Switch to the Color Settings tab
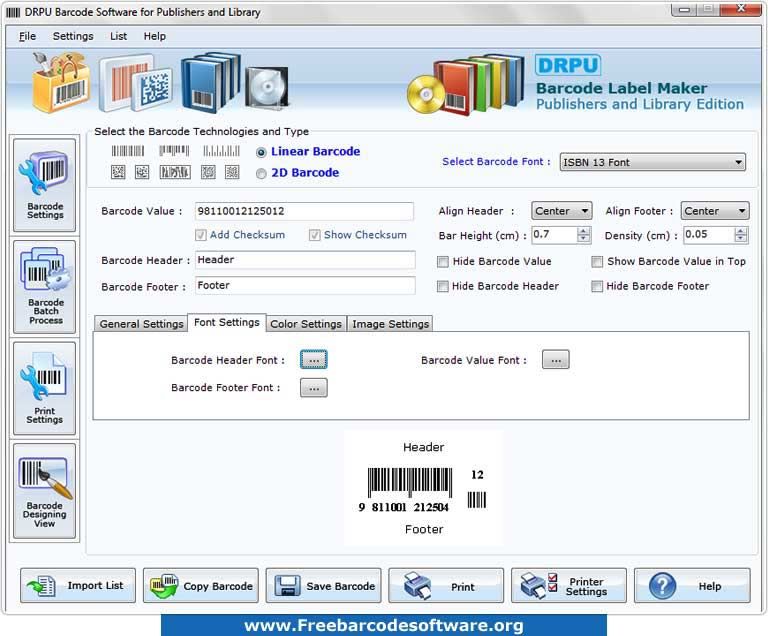Image resolution: width=768 pixels, height=636 pixels. [306, 324]
